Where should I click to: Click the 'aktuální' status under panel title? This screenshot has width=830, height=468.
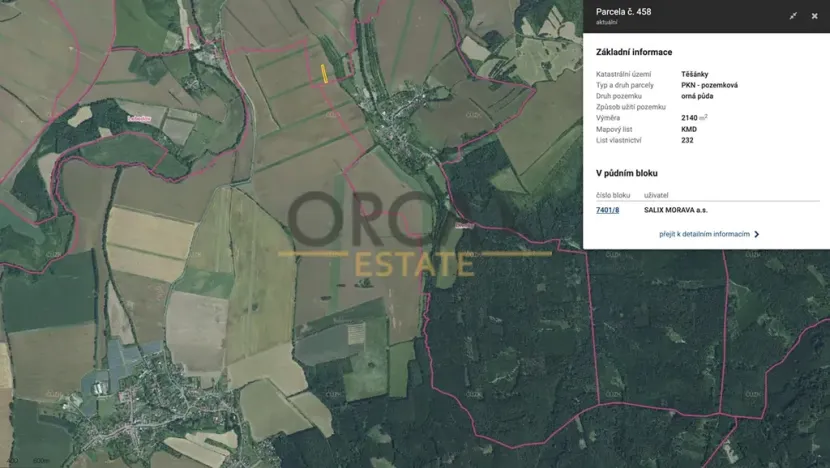click(608, 23)
